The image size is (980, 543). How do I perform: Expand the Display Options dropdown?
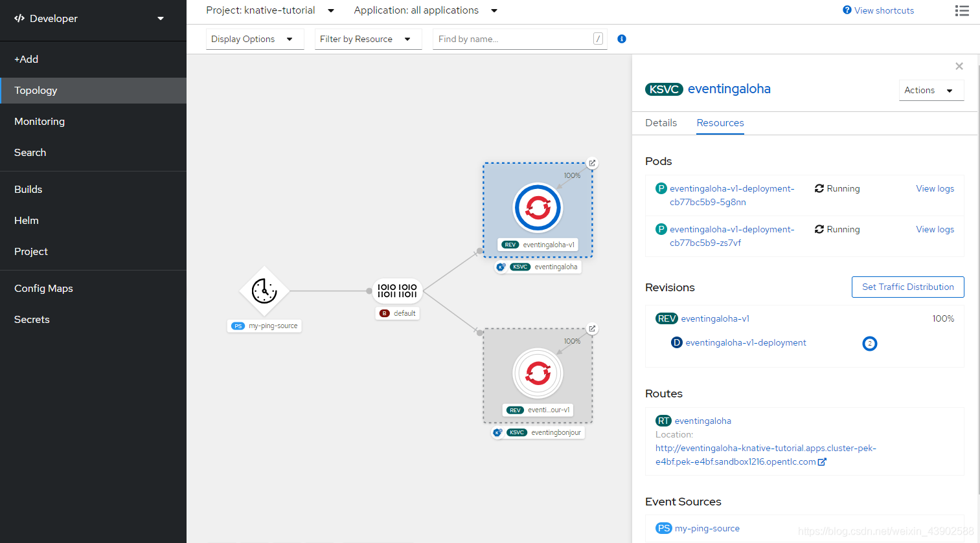(255, 39)
